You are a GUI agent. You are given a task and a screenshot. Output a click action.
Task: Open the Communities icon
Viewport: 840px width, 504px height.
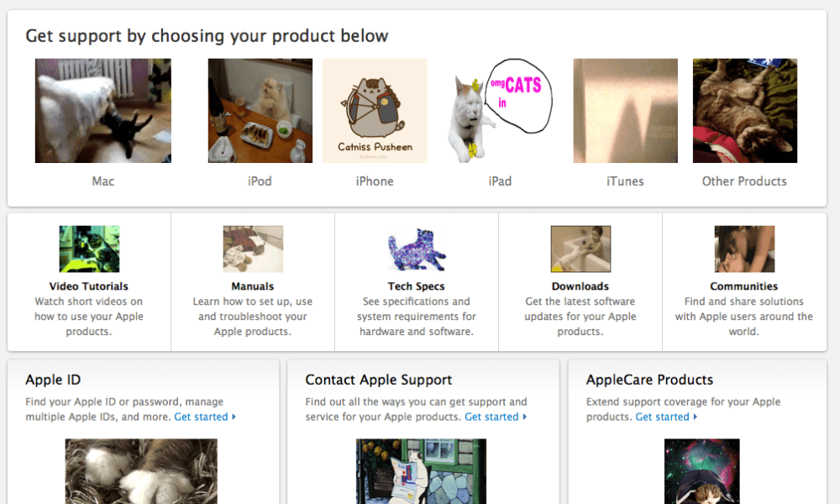tap(744, 249)
